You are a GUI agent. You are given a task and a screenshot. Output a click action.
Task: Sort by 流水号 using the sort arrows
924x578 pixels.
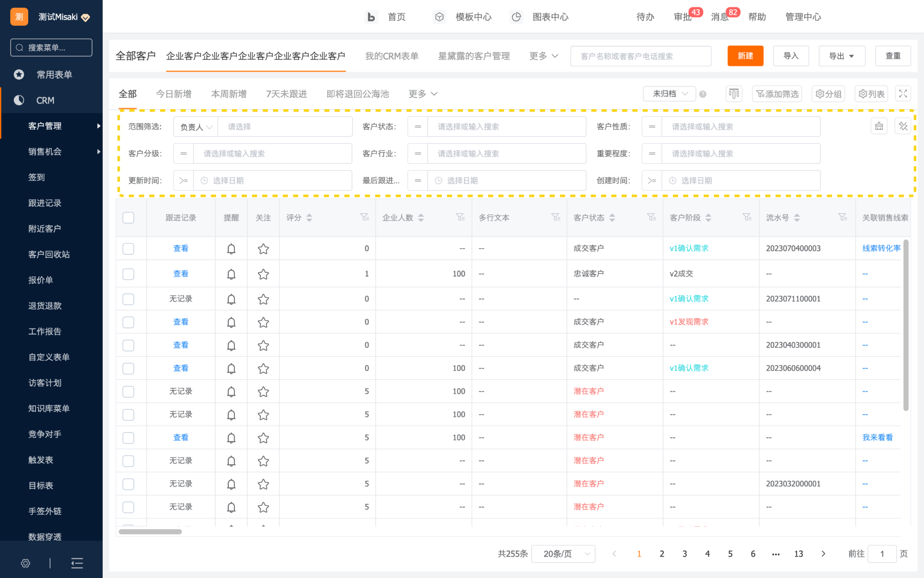coord(797,217)
